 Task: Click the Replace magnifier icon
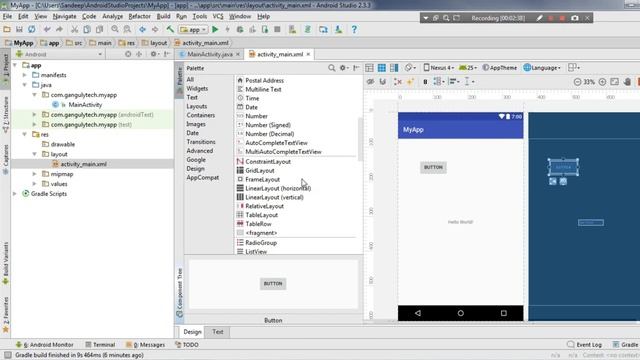pyautogui.click(x=127, y=29)
